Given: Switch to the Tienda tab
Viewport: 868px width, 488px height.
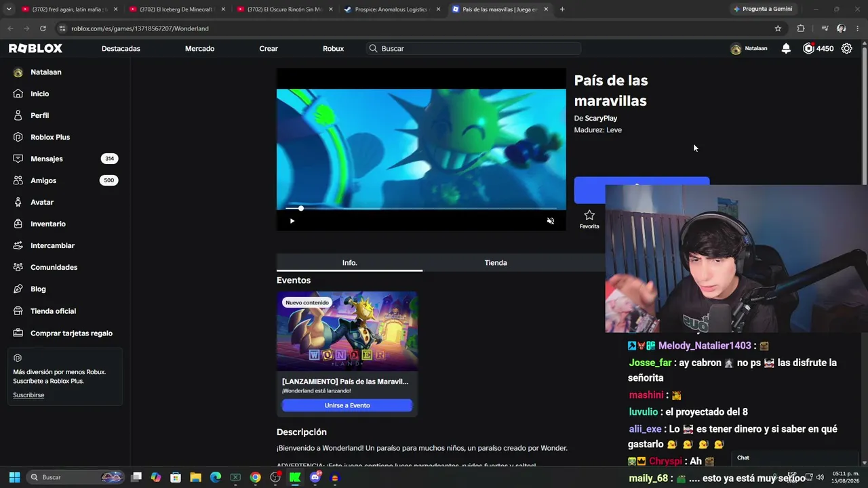Looking at the screenshot, I should [x=496, y=263].
